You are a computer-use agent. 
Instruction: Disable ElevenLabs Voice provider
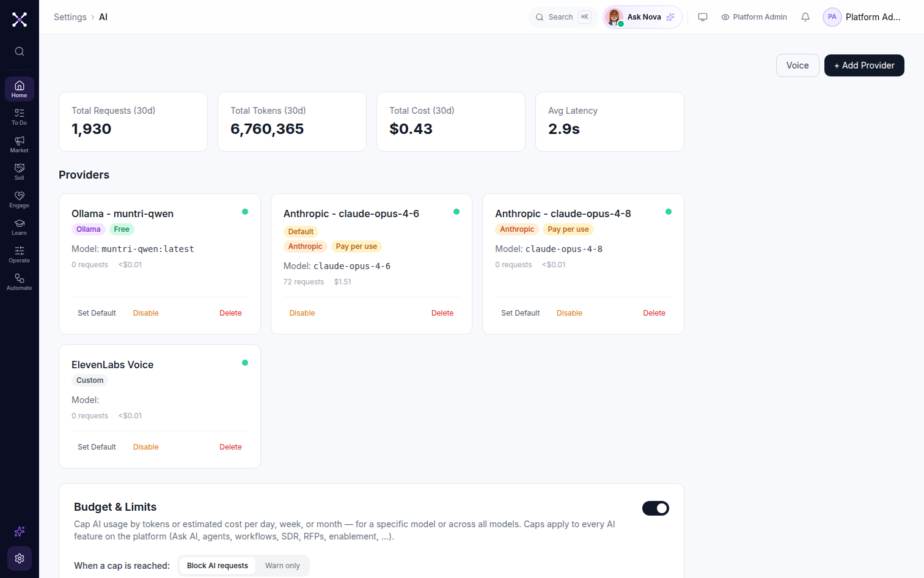[x=146, y=447]
